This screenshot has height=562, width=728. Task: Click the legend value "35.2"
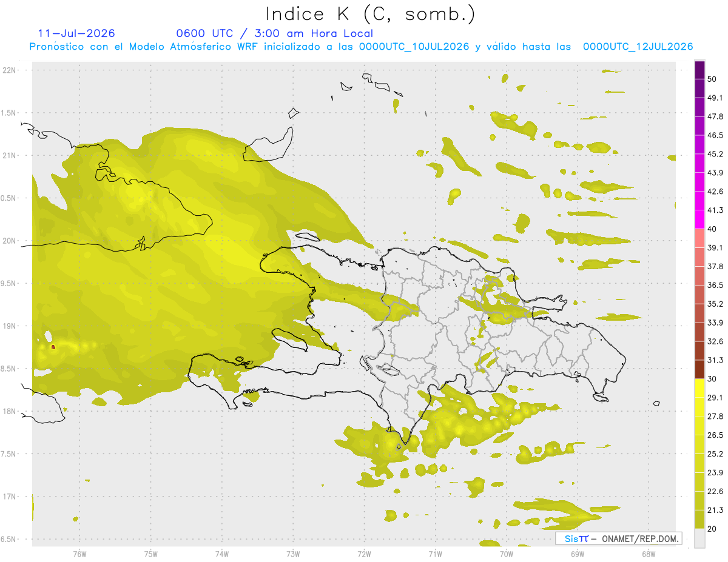[715, 304]
